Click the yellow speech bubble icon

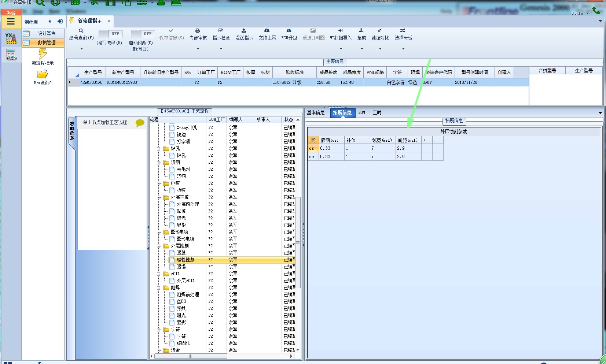click(x=140, y=123)
